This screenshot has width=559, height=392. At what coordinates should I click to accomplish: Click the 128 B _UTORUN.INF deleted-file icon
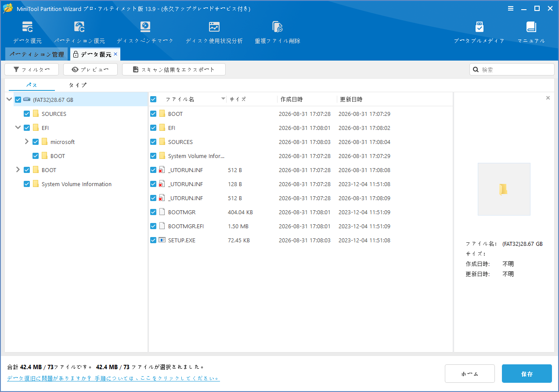162,184
